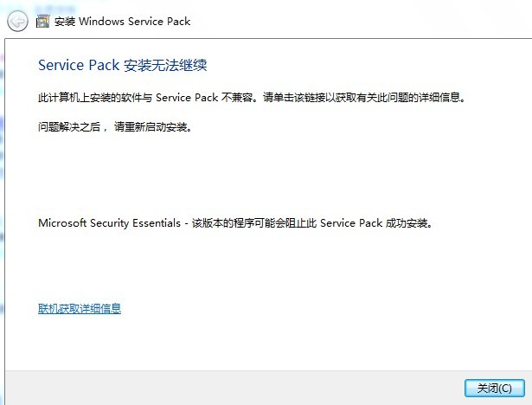Image resolution: width=532 pixels, height=405 pixels.
Task: Click the Microsoft Security Essentials warning message
Action: pyautogui.click(x=235, y=223)
